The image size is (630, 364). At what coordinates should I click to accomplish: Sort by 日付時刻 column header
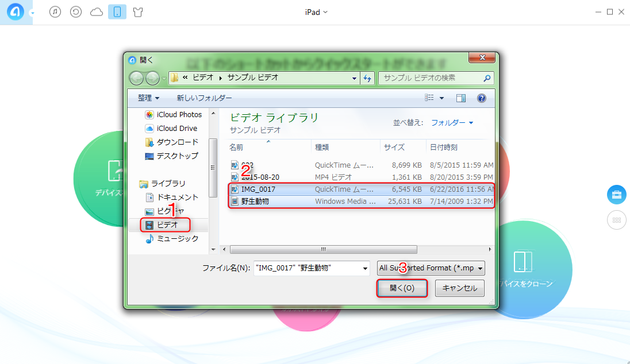(460, 147)
